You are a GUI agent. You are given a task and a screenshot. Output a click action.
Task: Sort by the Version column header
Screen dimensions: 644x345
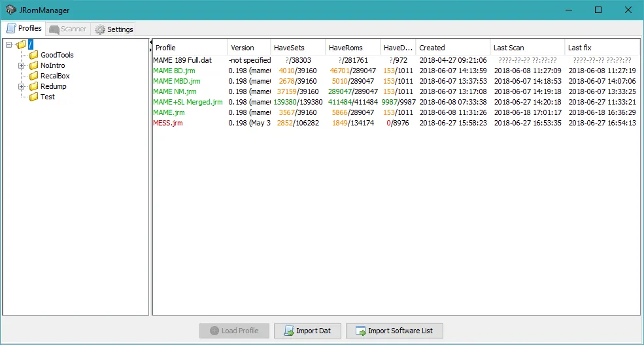click(x=249, y=48)
